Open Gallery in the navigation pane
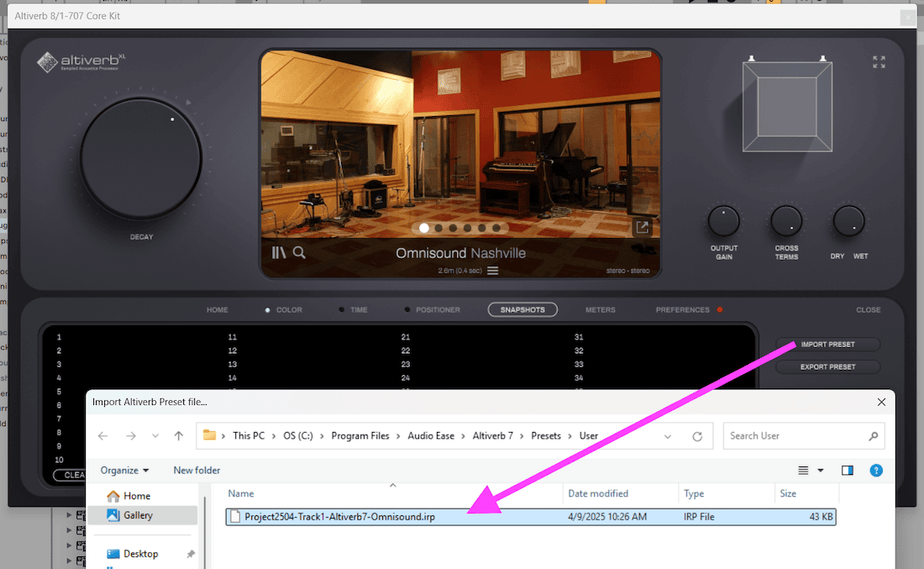924x569 pixels. [x=143, y=515]
